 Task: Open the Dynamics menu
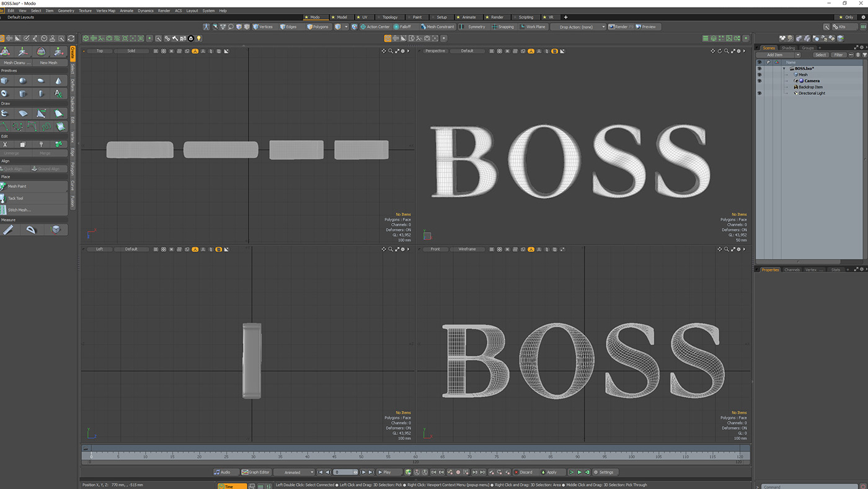coord(146,11)
